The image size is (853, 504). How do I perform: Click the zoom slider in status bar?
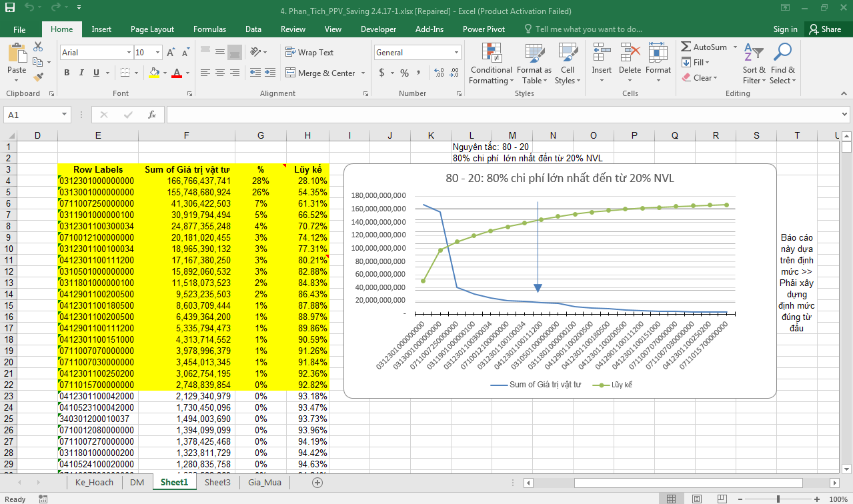[x=778, y=499]
